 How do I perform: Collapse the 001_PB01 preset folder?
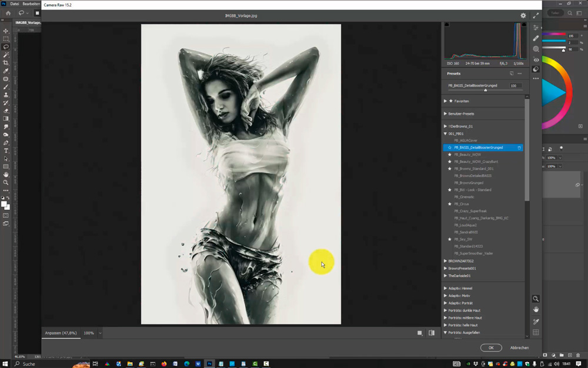445,133
